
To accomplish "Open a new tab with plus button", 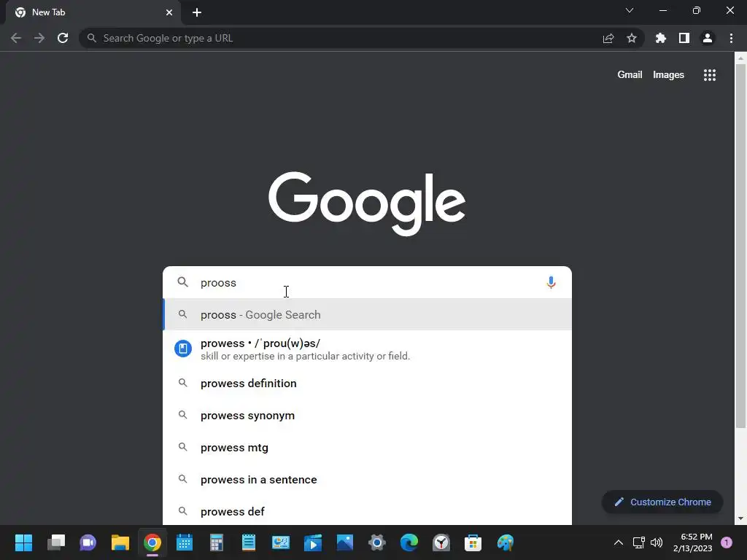I will (197, 12).
